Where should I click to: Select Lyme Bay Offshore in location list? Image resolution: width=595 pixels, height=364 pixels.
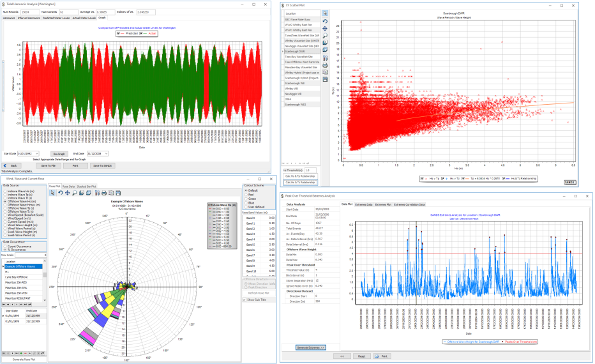tap(19, 276)
